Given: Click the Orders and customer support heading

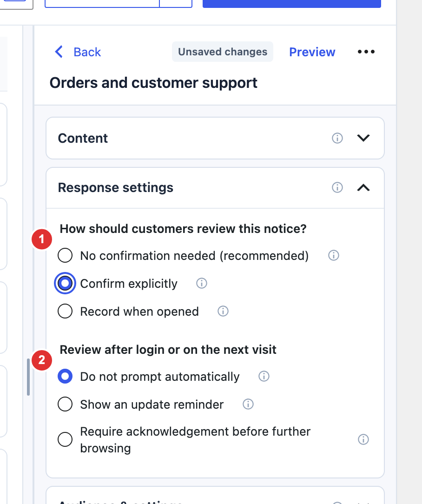Looking at the screenshot, I should (x=153, y=83).
